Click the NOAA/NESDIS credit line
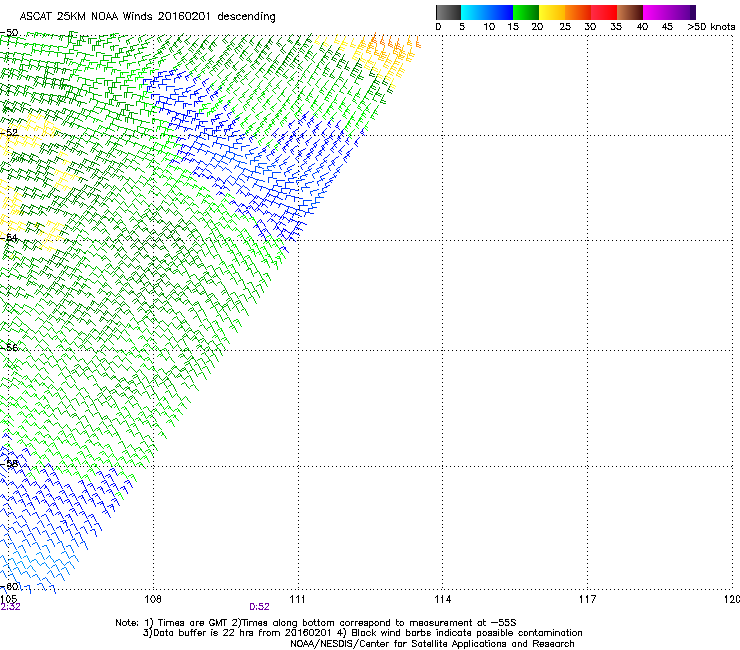Image resolution: width=740 pixels, height=650 pixels. coord(432,644)
